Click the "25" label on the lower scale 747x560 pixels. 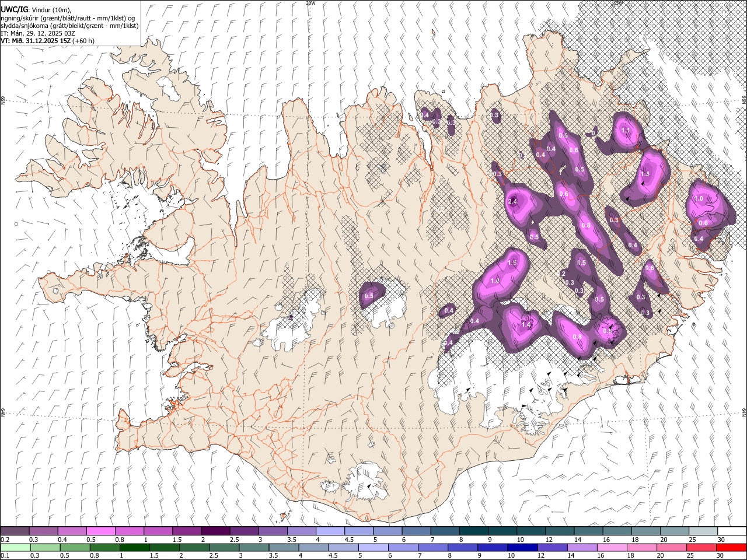click(x=691, y=555)
